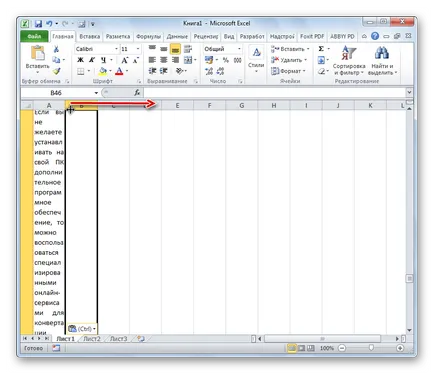
Task: Click the Percent style icon
Action: click(x=226, y=60)
